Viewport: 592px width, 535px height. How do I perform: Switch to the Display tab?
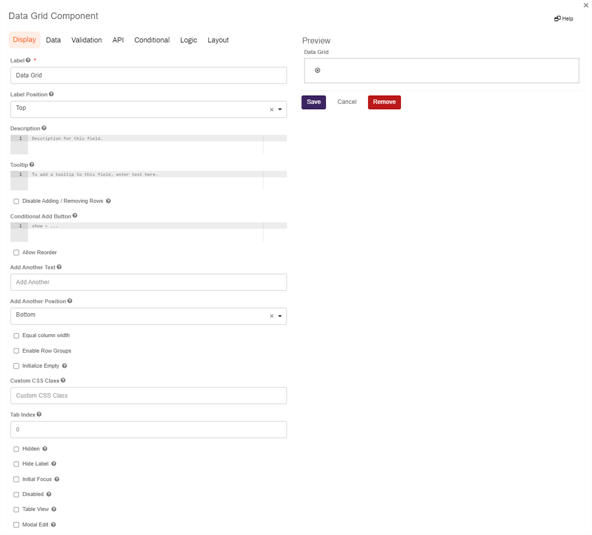[25, 40]
